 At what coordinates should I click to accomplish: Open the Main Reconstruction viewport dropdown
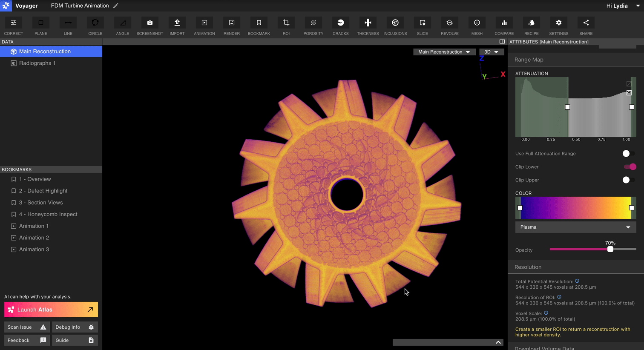pyautogui.click(x=444, y=51)
